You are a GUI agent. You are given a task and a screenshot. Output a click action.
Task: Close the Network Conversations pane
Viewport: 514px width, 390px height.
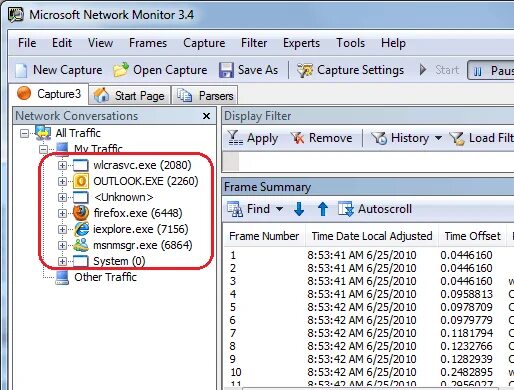(x=206, y=116)
